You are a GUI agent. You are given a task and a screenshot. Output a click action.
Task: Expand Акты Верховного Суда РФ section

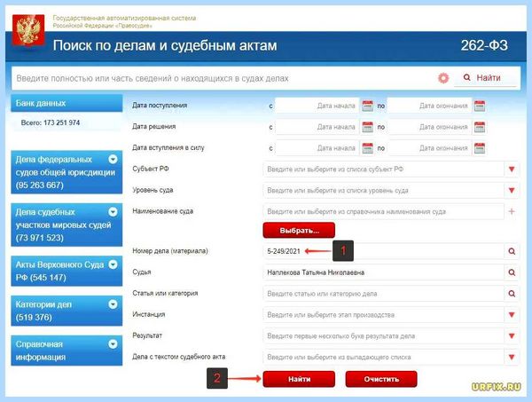(113, 264)
